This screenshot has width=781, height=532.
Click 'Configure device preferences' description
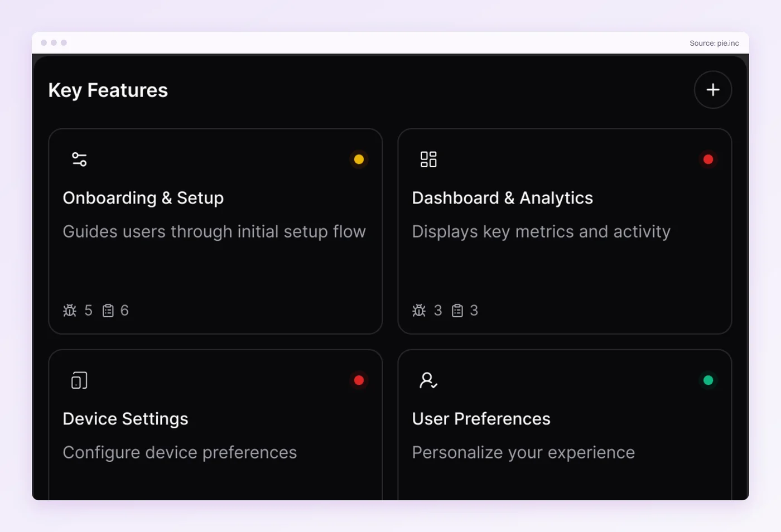tap(180, 453)
